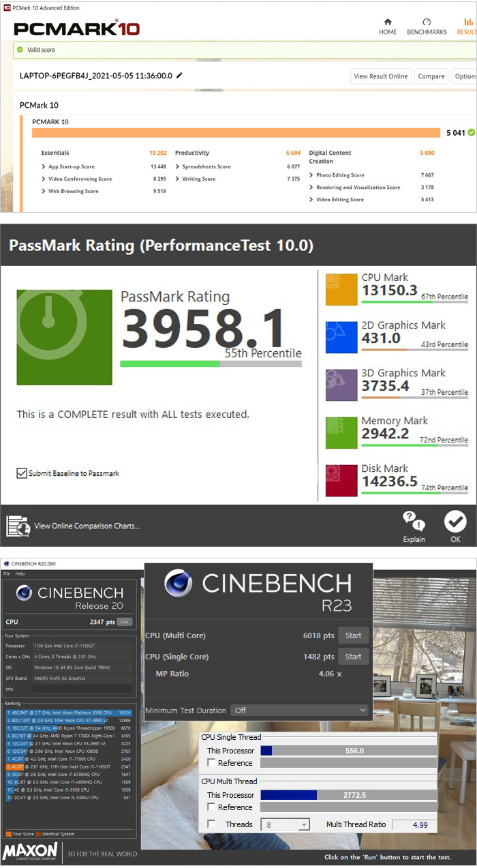The image size is (477, 868).
Task: Click the View Result Online button
Action: 381,76
